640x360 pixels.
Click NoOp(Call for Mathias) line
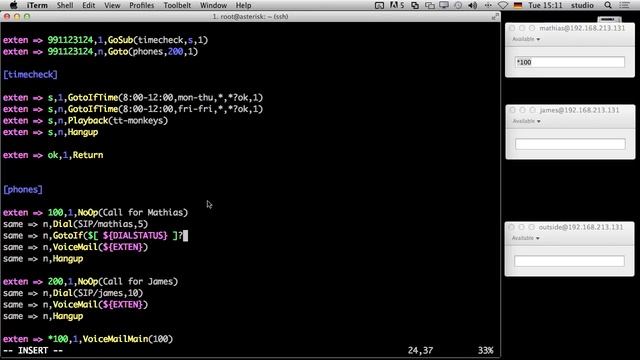click(x=96, y=213)
